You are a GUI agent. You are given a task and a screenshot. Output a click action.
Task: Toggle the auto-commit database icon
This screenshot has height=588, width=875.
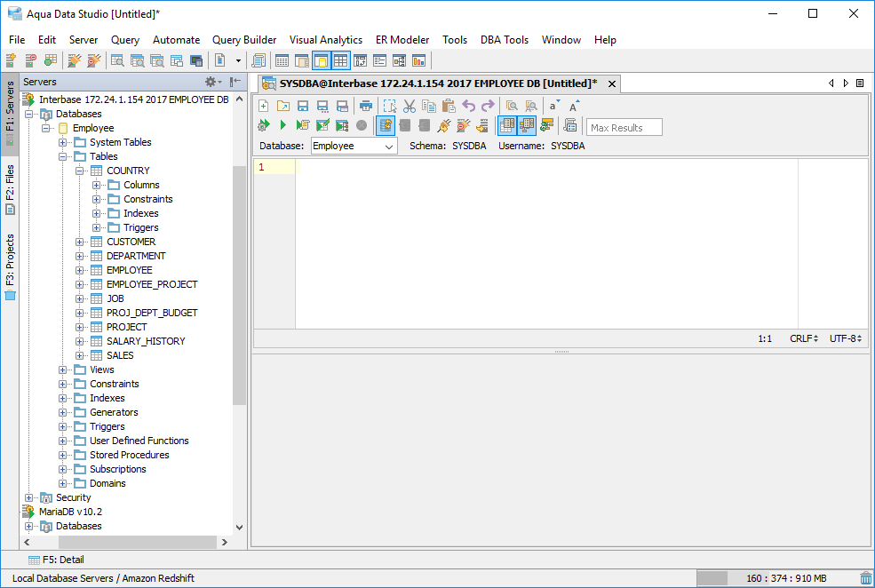(x=386, y=125)
